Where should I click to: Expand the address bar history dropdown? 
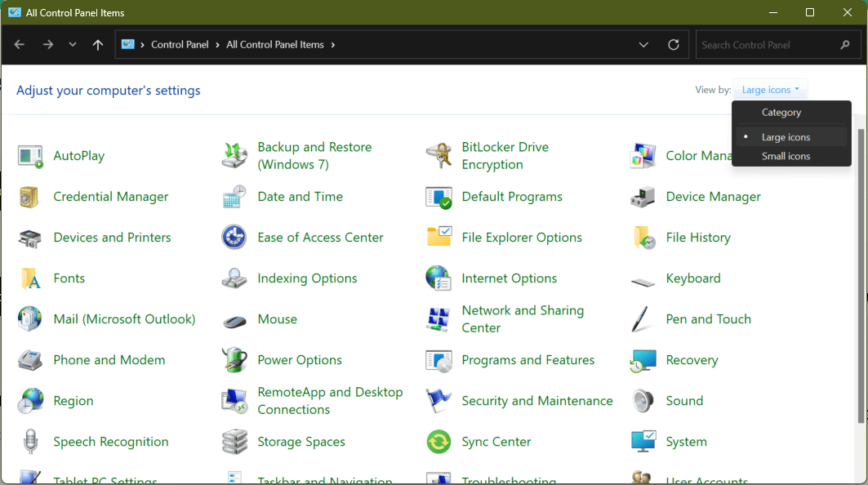(643, 45)
